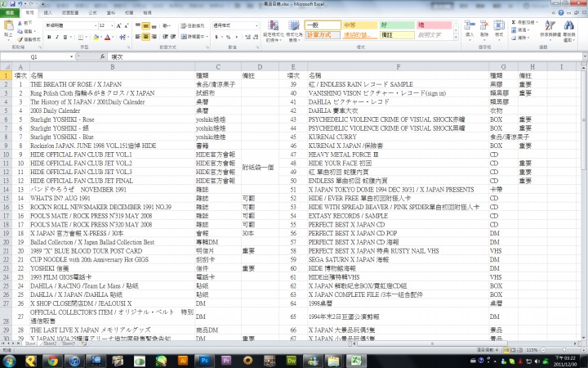The width and height of the screenshot is (588, 368).
Task: Toggle Italic formatting
Action: (57, 37)
